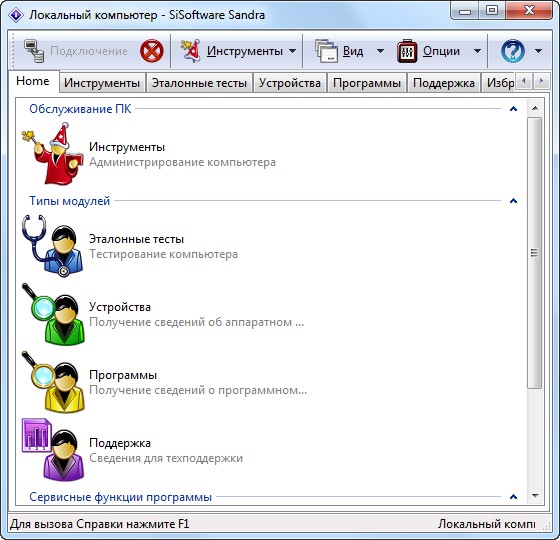Expand the Инструменты toolbar dropdown arrow
560x540 pixels.
292,51
